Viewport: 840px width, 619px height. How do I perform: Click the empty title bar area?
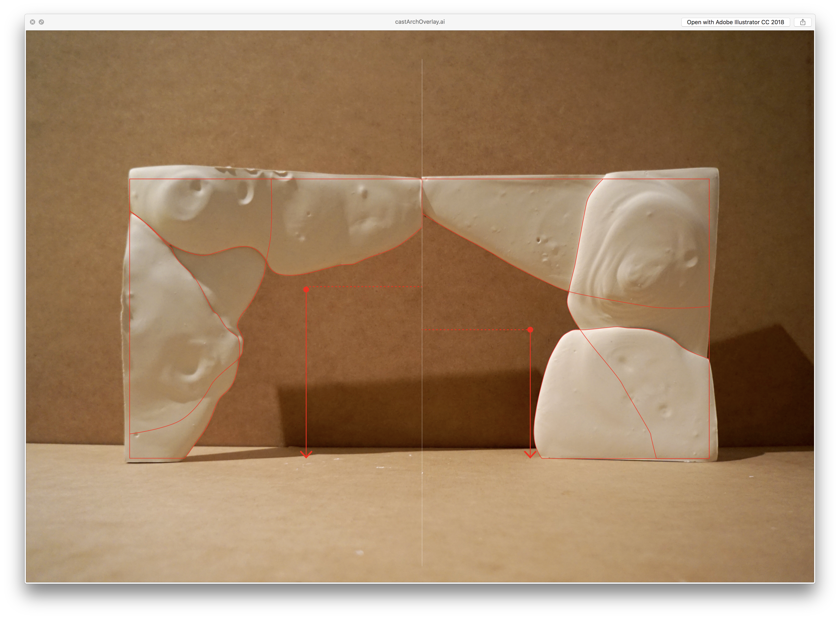(225, 22)
